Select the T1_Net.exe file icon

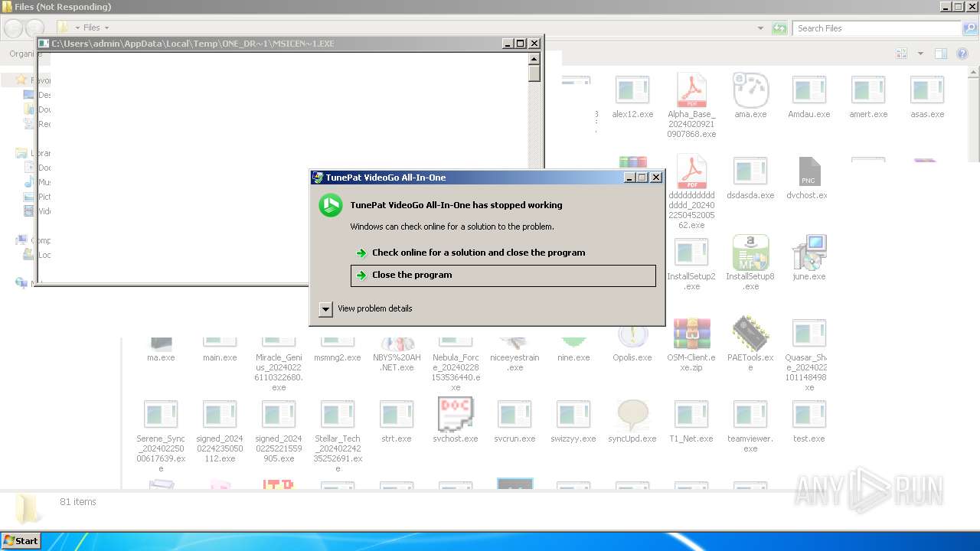(x=691, y=415)
